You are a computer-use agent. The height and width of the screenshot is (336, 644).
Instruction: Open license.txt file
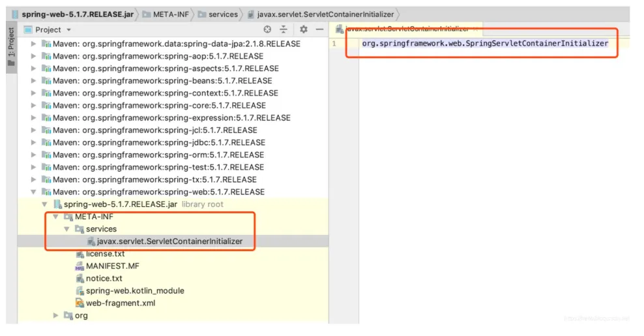click(105, 253)
